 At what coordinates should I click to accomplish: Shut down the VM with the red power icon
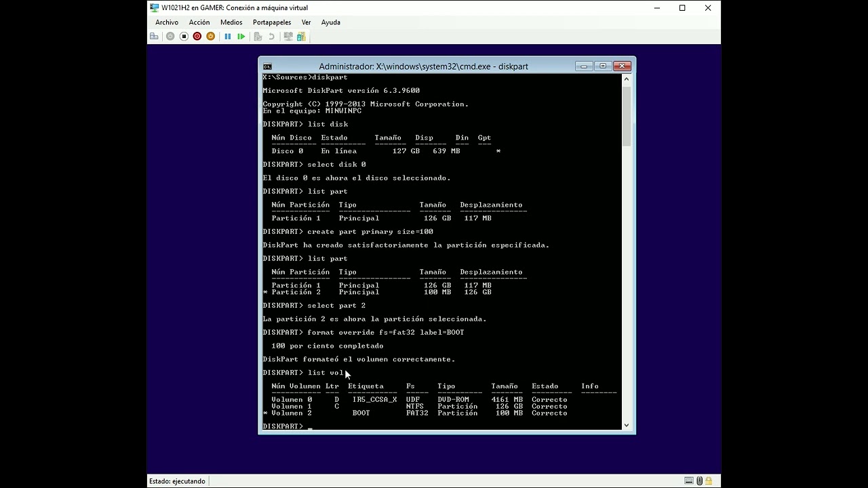pos(197,37)
